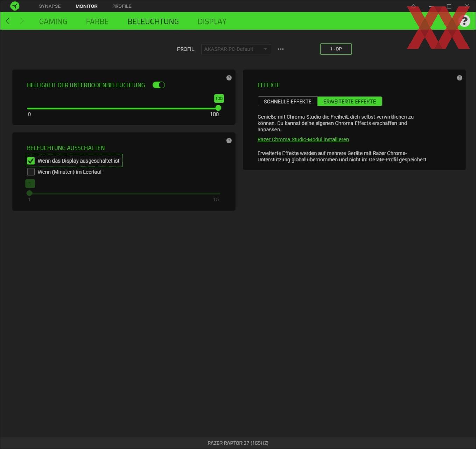The image size is (476, 449).
Task: Open help for Effekte panel
Action: click(x=460, y=78)
